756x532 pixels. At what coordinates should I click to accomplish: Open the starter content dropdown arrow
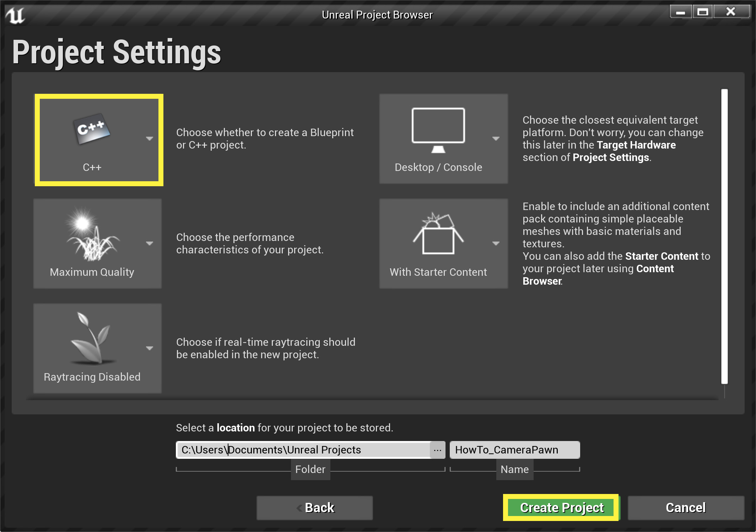[496, 243]
